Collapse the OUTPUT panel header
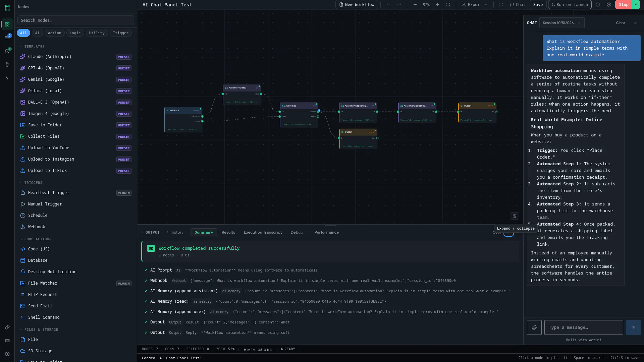 tap(150, 232)
